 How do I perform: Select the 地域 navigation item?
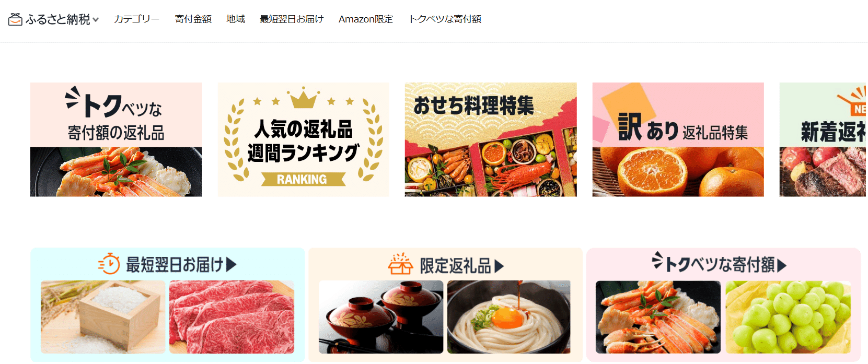coord(236,19)
